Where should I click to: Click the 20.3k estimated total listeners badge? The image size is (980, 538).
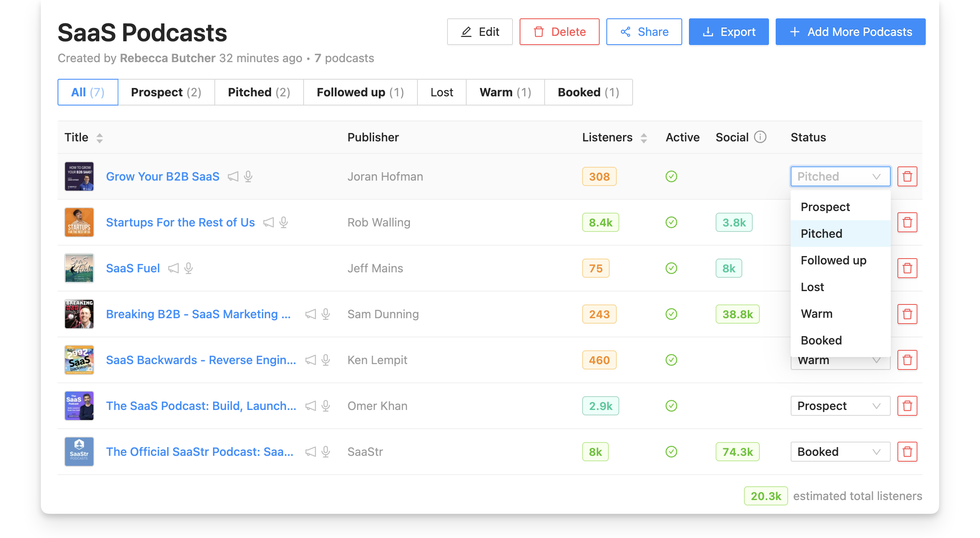coord(766,496)
